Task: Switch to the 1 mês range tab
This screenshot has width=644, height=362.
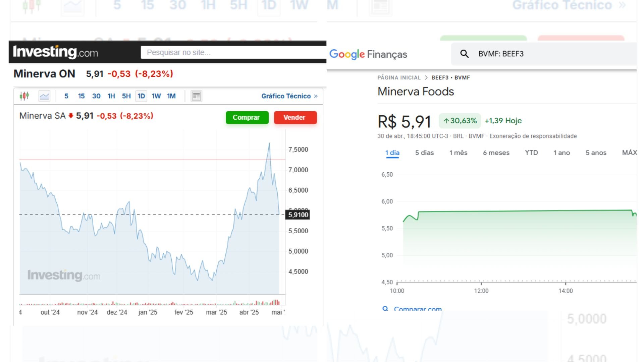Action: tap(458, 153)
